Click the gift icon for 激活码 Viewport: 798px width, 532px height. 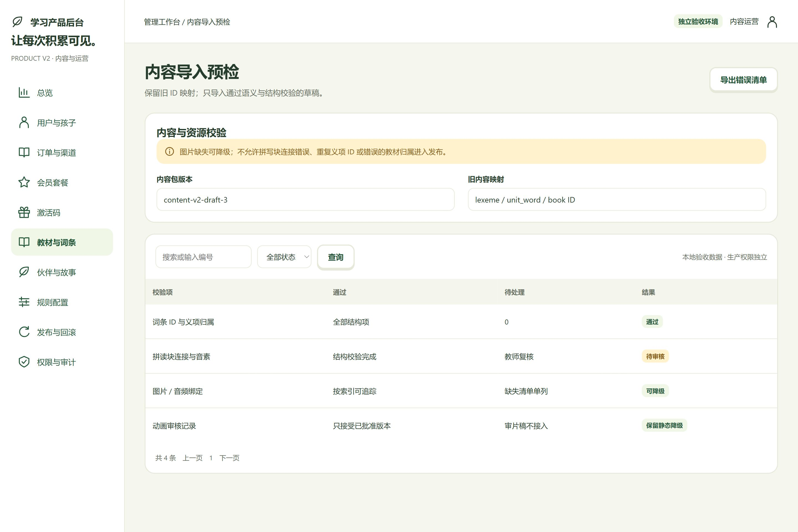(24, 213)
